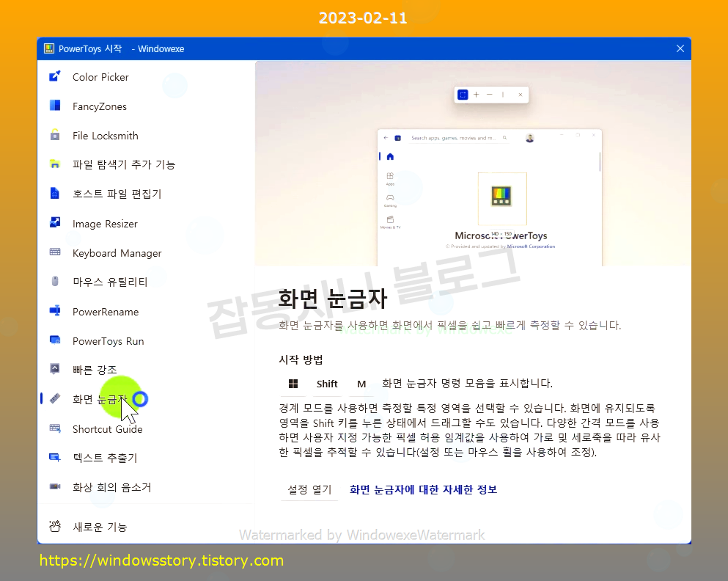This screenshot has width=728, height=581.
Task: Click the Shift key shortcut badge
Action: click(x=327, y=384)
